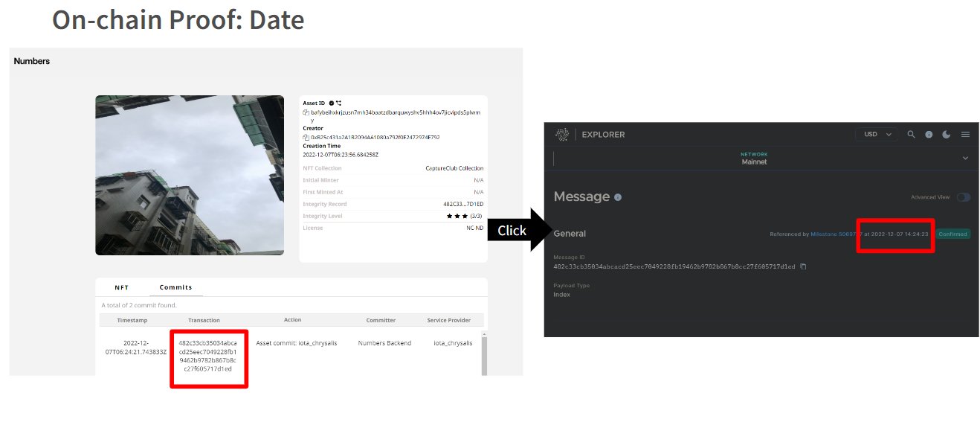Click the 'Index' payload type value
This screenshot has width=980, height=422.
561,295
